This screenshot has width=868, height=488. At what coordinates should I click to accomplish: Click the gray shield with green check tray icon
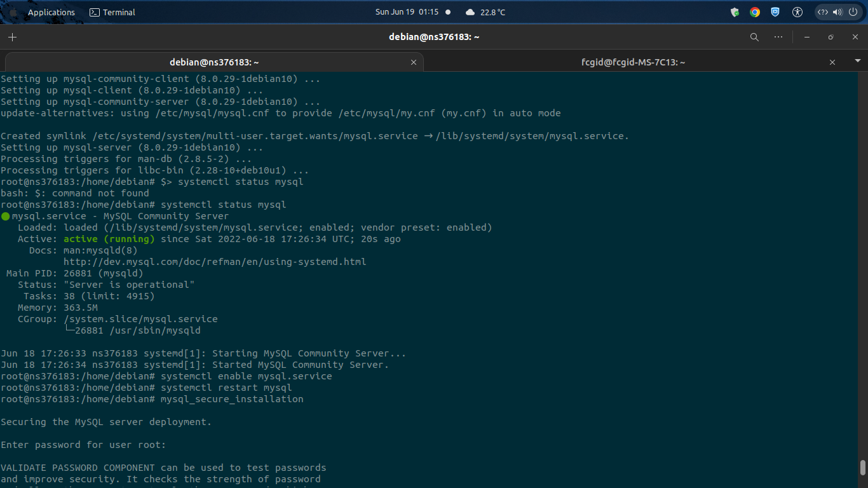tap(735, 12)
